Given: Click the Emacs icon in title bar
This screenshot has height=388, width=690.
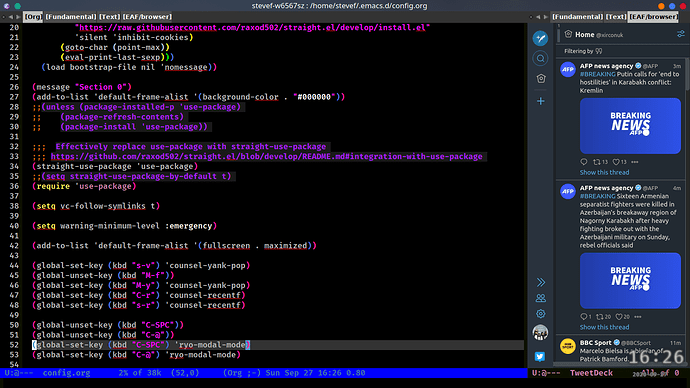Looking at the screenshot, I should tap(7, 6).
